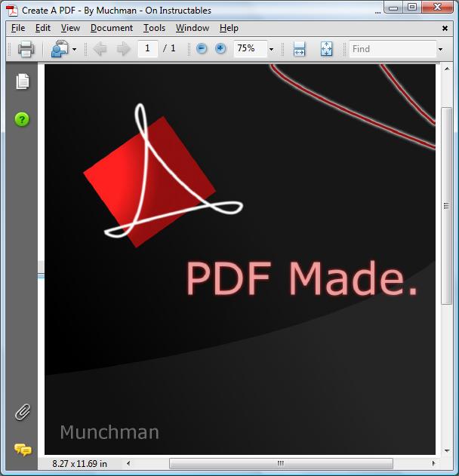Click the page size 8.27 x 11.69 in
The image size is (459, 476).
tap(79, 464)
